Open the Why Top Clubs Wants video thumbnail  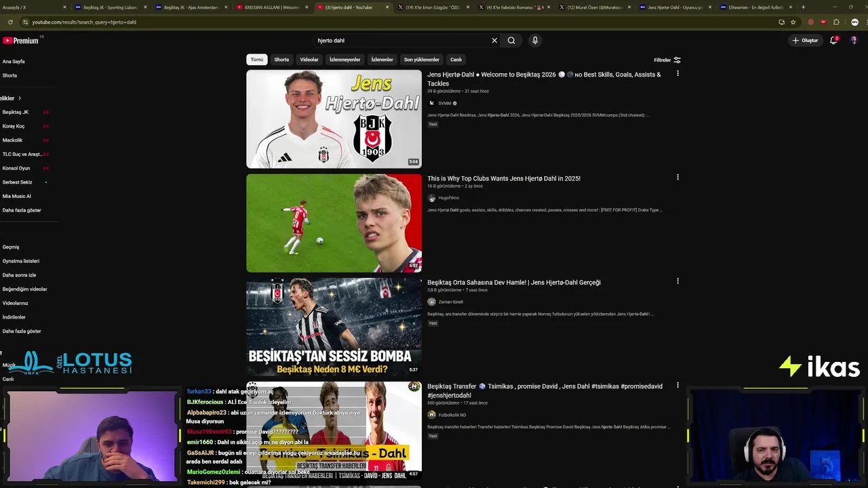pos(334,223)
